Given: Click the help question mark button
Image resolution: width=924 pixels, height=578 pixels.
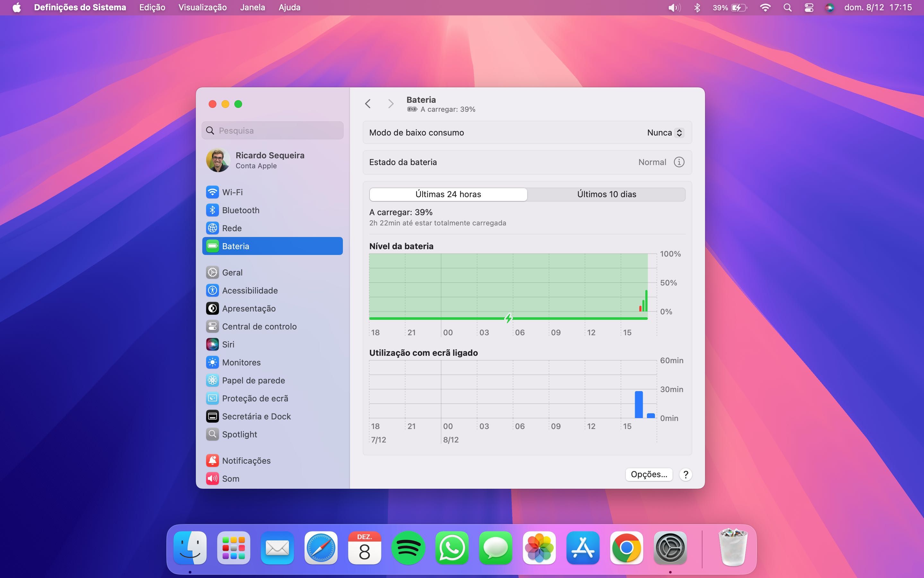Looking at the screenshot, I should [685, 474].
